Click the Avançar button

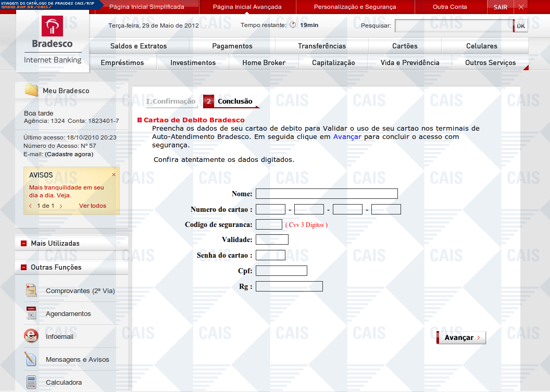coord(461,337)
